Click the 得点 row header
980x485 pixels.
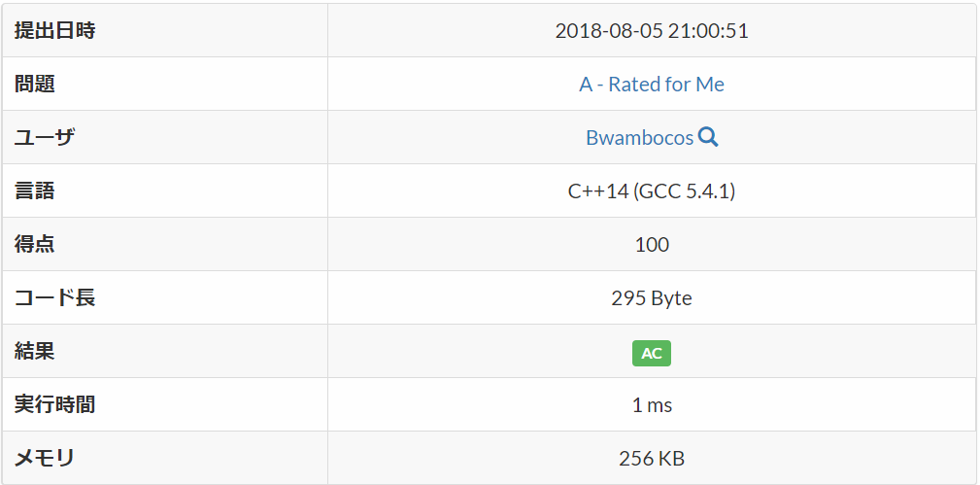pyautogui.click(x=165, y=244)
